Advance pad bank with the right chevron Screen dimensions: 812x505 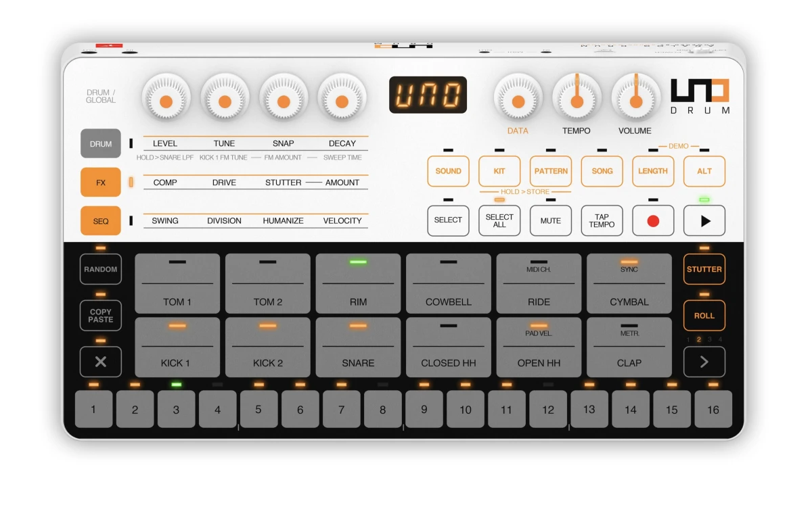[x=704, y=362]
